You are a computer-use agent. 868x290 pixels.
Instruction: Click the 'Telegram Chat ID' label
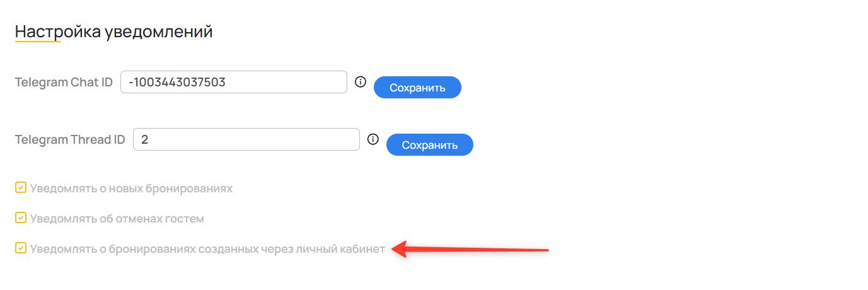click(64, 83)
